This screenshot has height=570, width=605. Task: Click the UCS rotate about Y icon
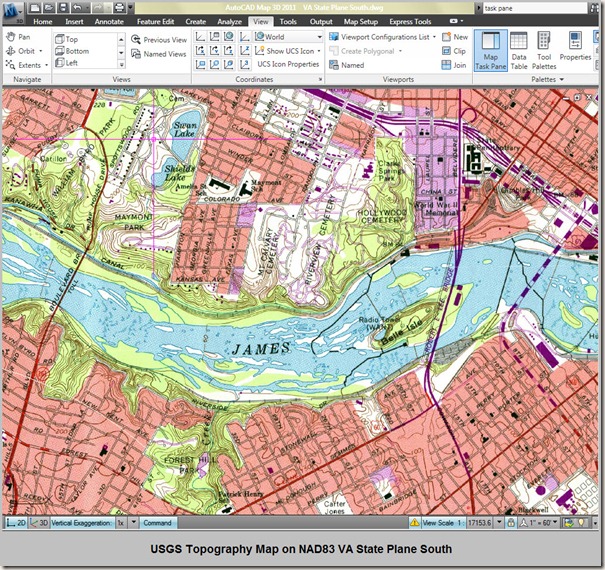(215, 51)
